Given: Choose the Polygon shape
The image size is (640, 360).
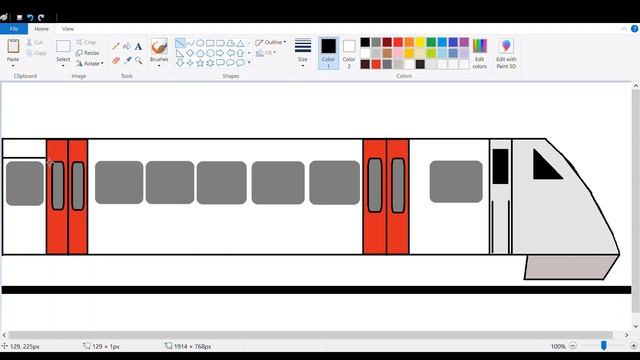Looking at the screenshot, I should tap(230, 43).
